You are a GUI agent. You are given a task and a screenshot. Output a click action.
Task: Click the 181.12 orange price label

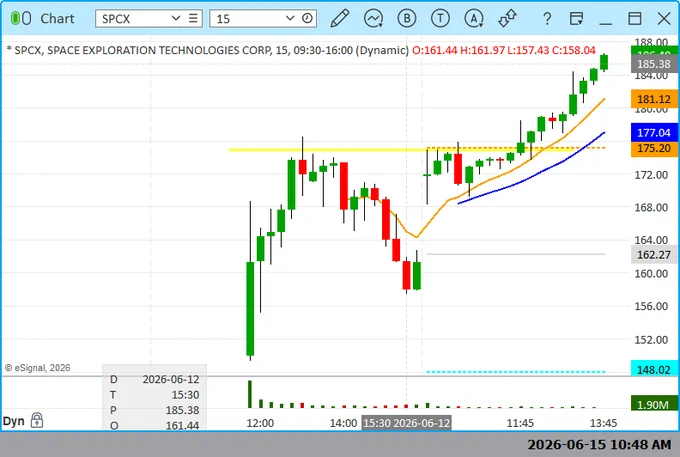[x=654, y=99]
